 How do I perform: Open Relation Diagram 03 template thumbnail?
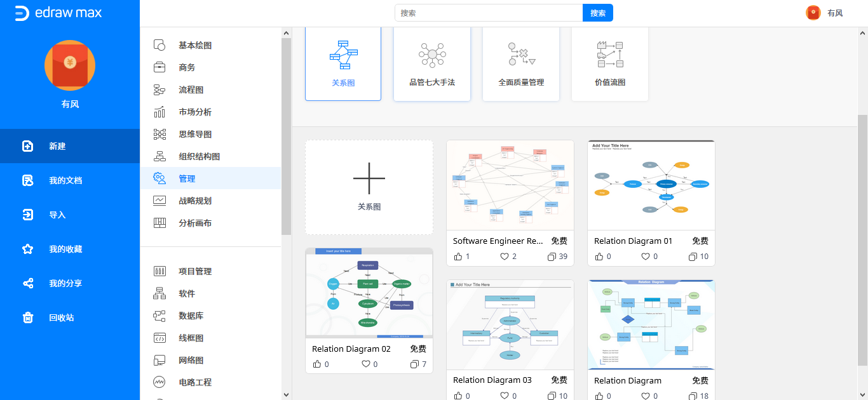pyautogui.click(x=510, y=324)
